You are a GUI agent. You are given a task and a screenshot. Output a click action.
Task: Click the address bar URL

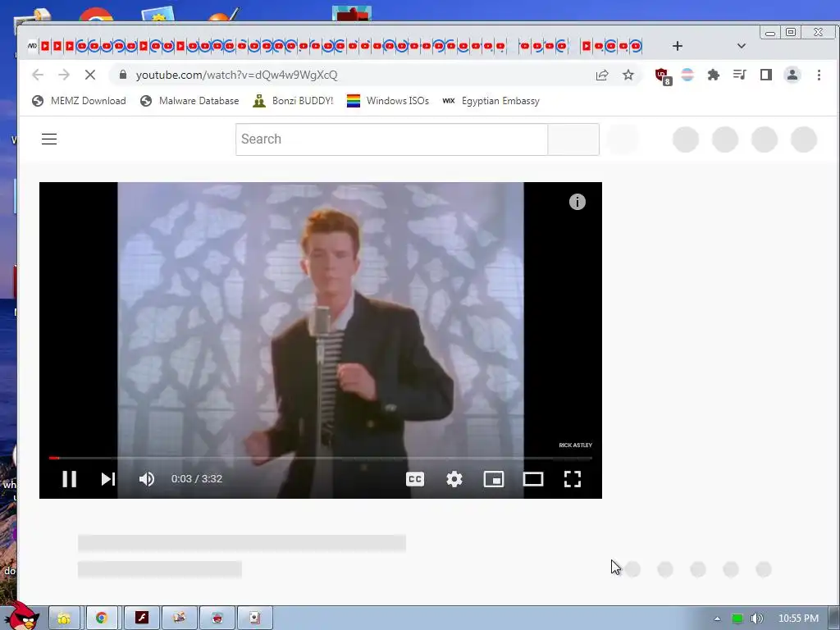(x=237, y=75)
